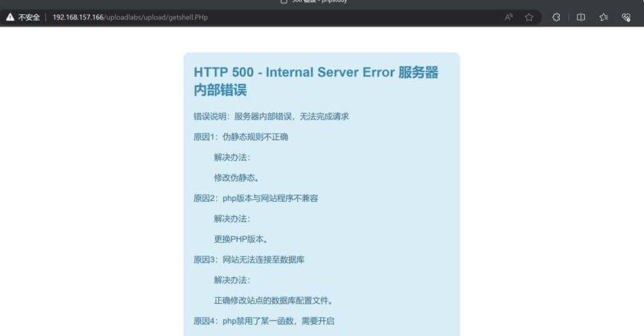Click 正确修改站点的数据库配置文件 text
The height and width of the screenshot is (336, 644).
273,301
